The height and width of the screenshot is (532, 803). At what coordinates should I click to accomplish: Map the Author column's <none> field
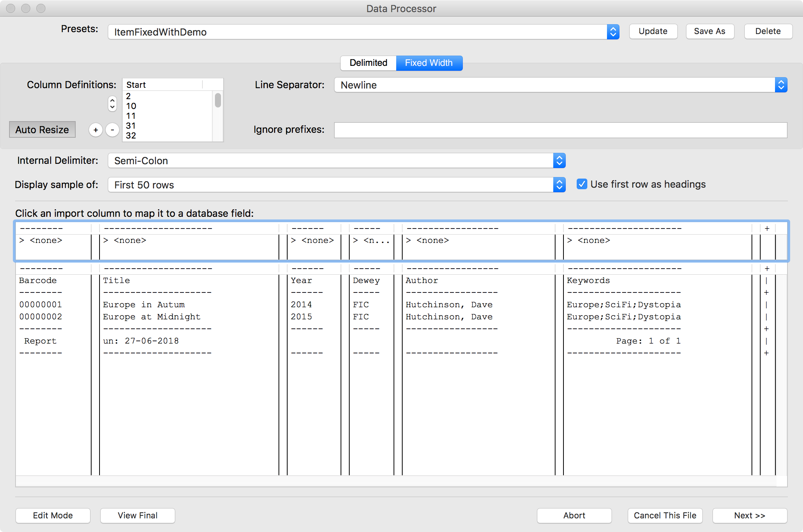(x=428, y=240)
